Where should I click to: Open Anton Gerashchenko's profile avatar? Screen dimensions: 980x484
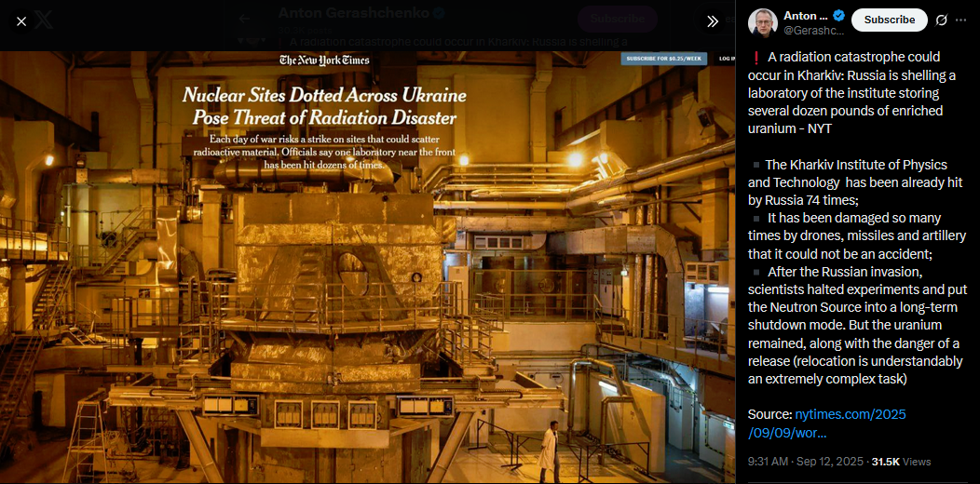coord(763,23)
